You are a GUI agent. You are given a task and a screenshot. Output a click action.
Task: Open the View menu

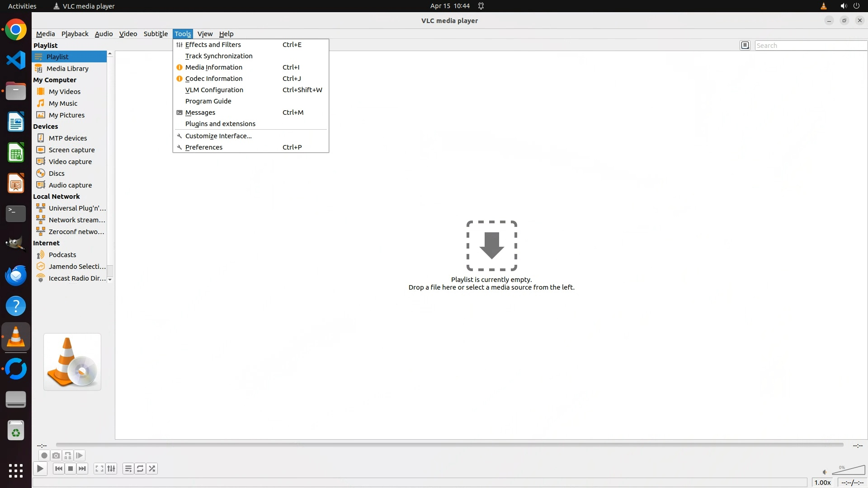click(x=205, y=34)
